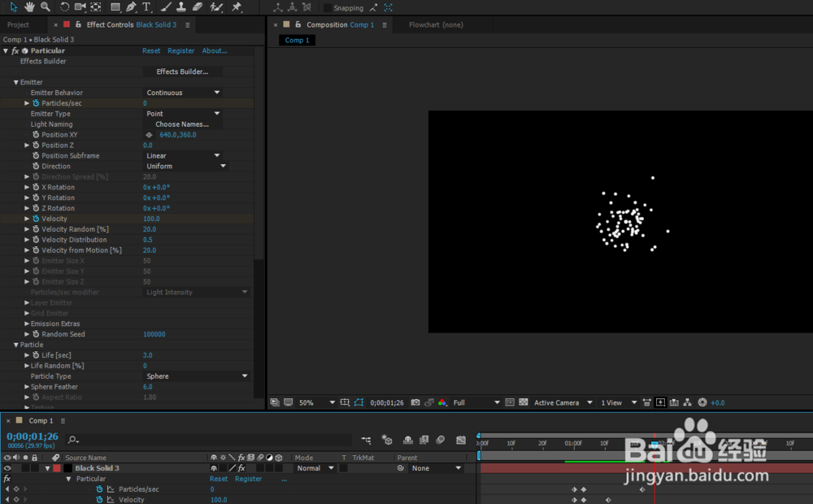Image resolution: width=813 pixels, height=504 pixels.
Task: Toggle Black Solid 3 layer visibility eye
Action: tap(7, 468)
